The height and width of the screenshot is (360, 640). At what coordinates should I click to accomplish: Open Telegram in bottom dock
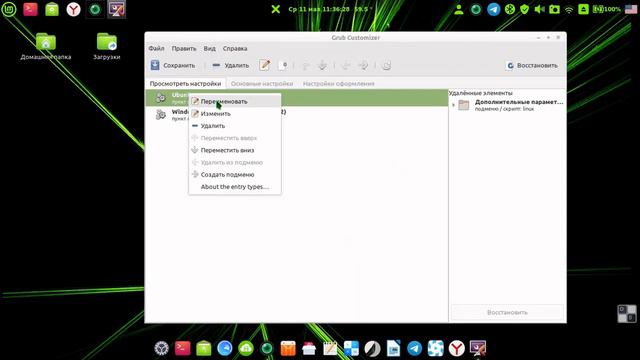(414, 348)
